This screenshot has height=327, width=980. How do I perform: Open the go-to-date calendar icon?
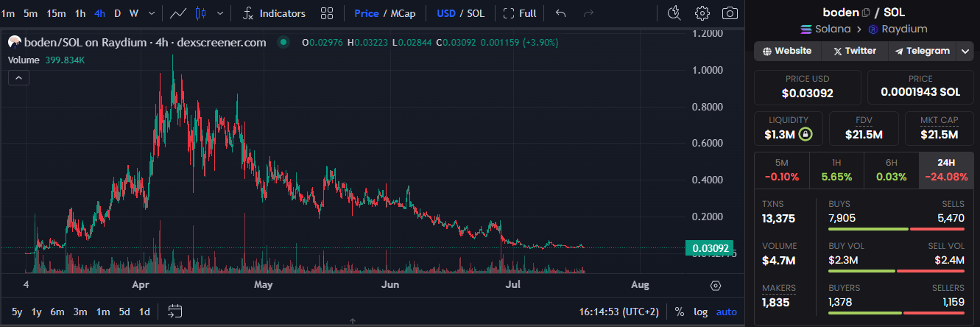(x=175, y=311)
